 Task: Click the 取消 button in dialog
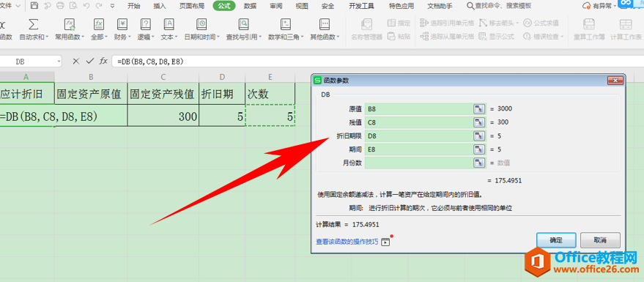pyautogui.click(x=600, y=240)
